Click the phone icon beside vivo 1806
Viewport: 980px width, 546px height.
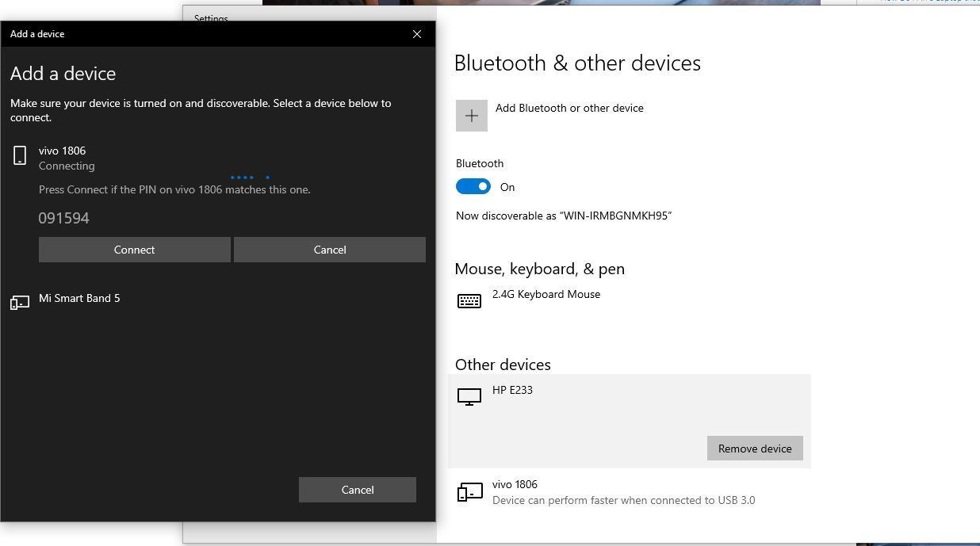(x=20, y=155)
